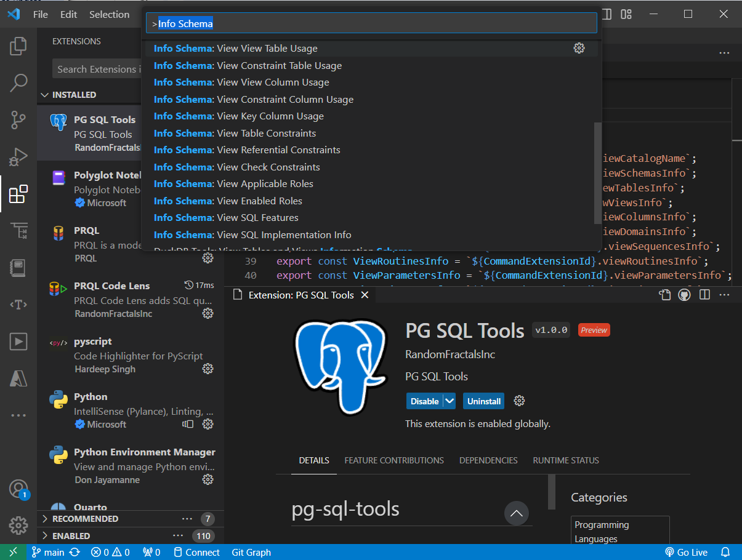Switch to the DETAILS tab

[314, 460]
